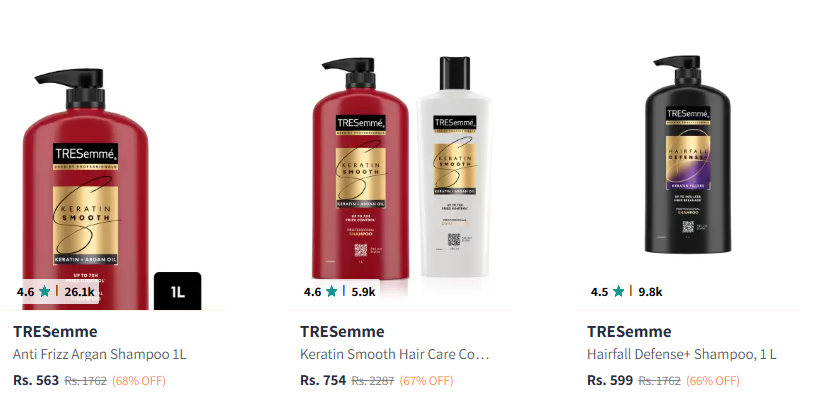Click the 68% OFF discount label

point(139,381)
